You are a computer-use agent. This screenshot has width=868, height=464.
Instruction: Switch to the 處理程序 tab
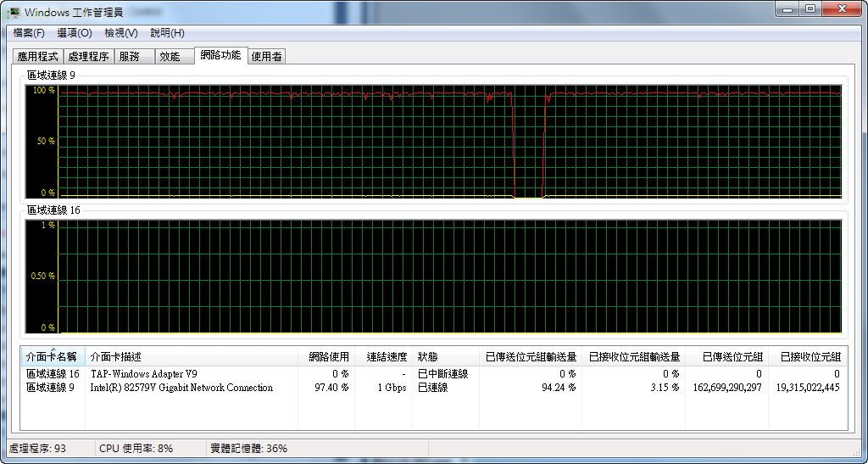[89, 57]
